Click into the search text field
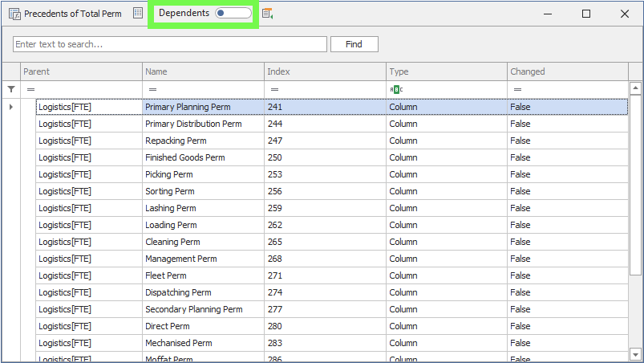 click(x=170, y=44)
